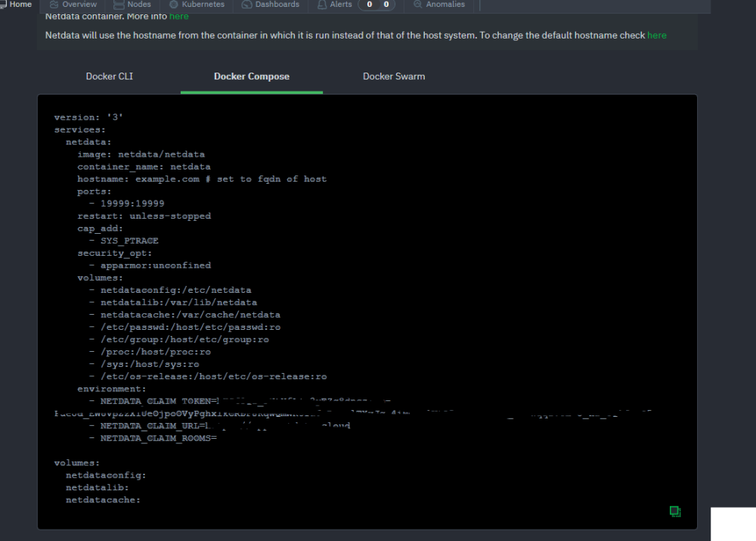The image size is (756, 541).
Task: Click the Anomalies magnifier icon
Action: [417, 5]
